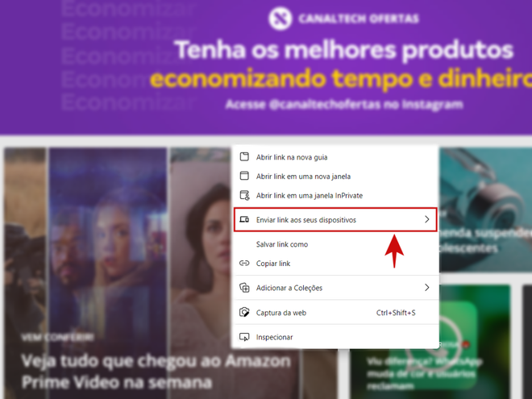Click the inspect icon beside 'Inspecionar'

click(x=244, y=337)
